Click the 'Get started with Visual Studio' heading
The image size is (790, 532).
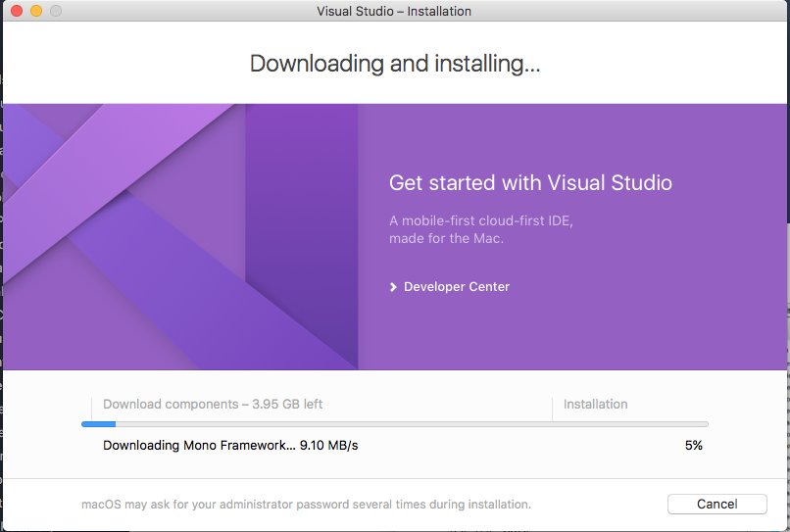[x=530, y=183]
